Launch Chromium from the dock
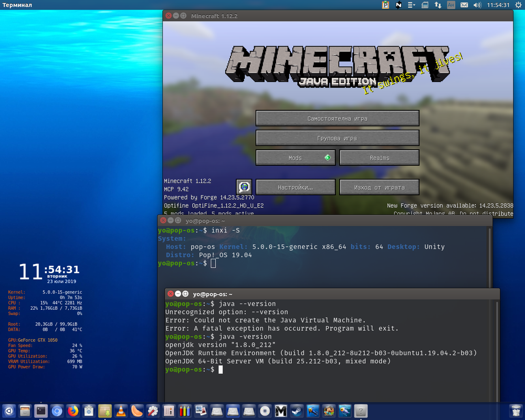 coord(57,411)
